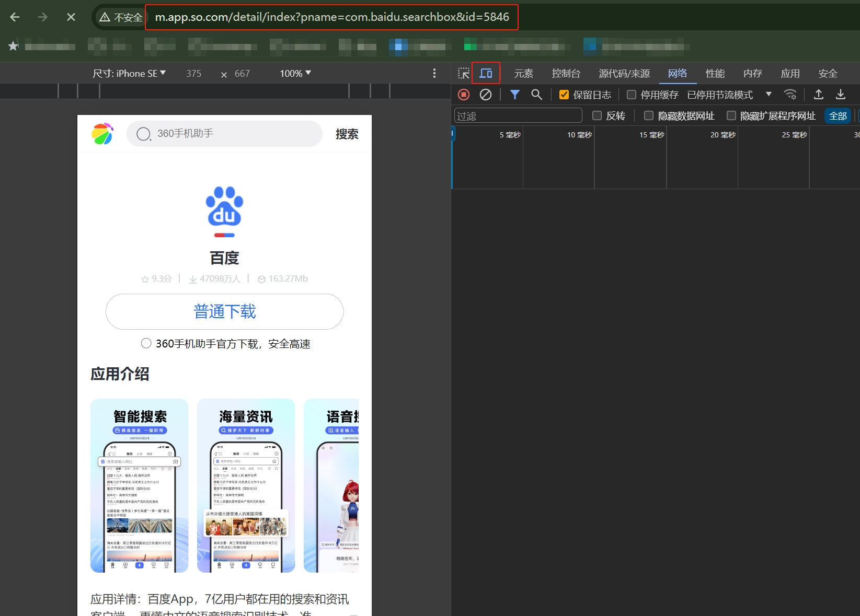The height and width of the screenshot is (616, 860).
Task: Activate the inspect element picker icon
Action: click(x=463, y=73)
